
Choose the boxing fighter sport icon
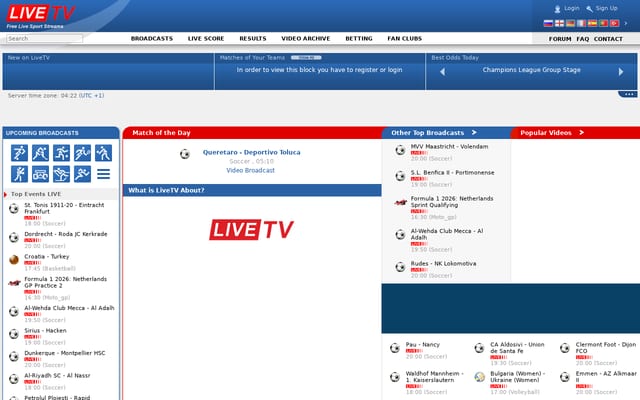(19, 174)
